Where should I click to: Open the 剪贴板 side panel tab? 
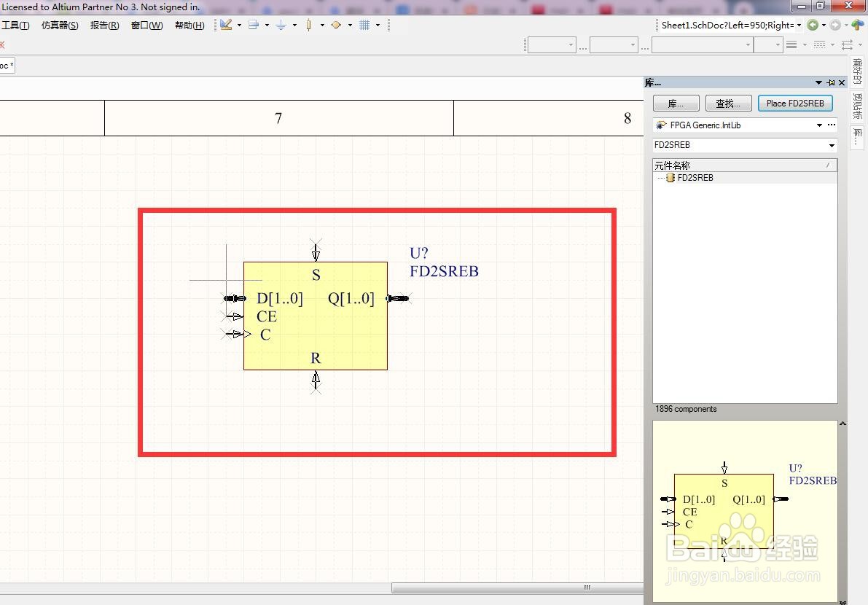pos(858,106)
